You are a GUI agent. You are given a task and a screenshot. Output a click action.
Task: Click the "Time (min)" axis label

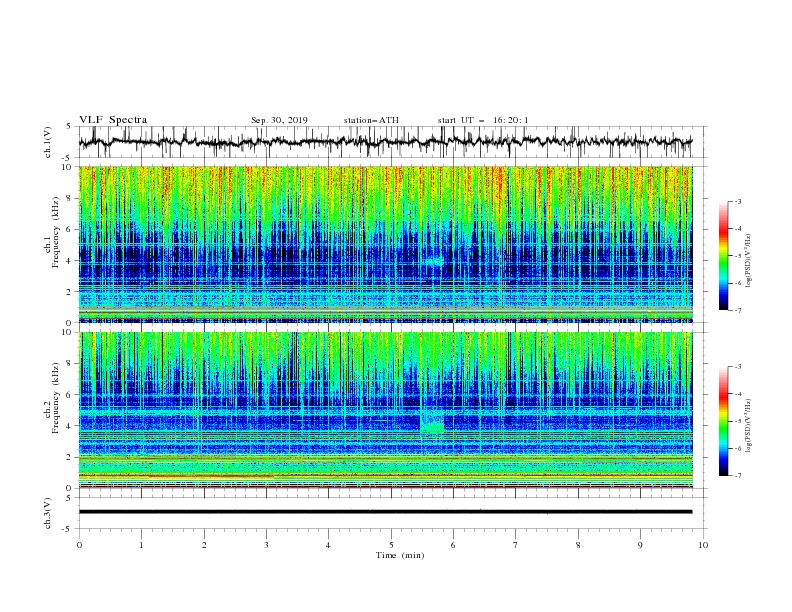click(400, 555)
